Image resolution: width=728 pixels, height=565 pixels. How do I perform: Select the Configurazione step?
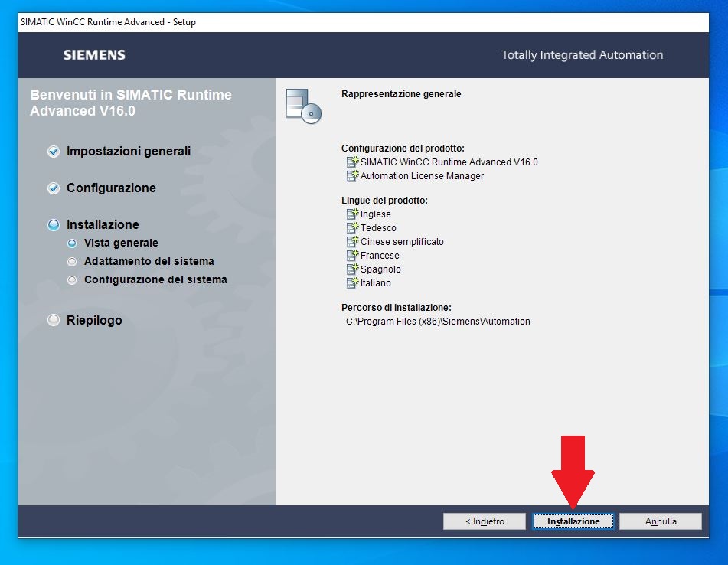111,188
